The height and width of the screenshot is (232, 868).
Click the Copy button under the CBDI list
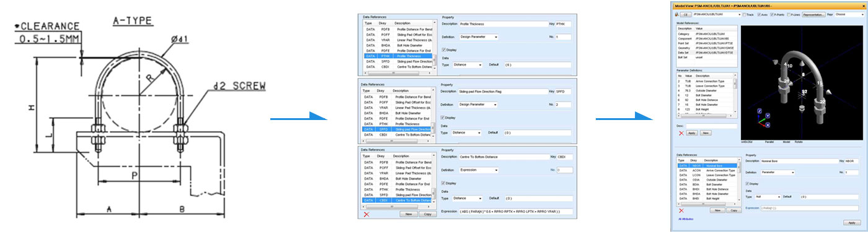point(428,214)
